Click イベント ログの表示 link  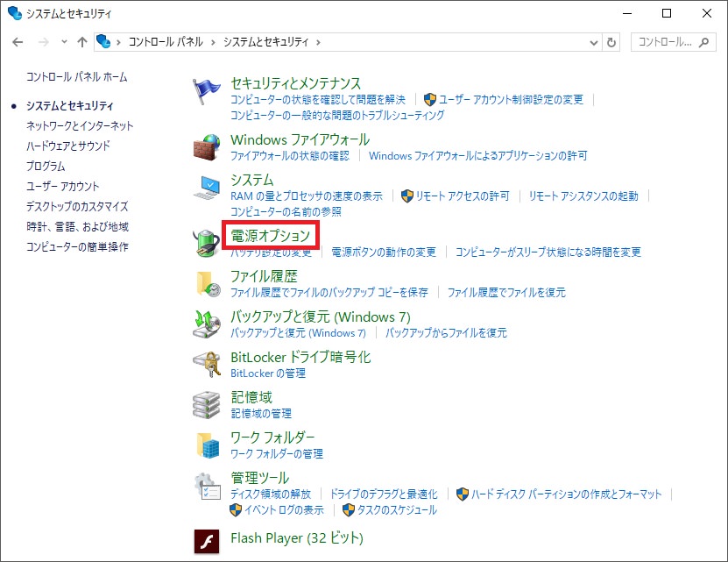point(284,510)
